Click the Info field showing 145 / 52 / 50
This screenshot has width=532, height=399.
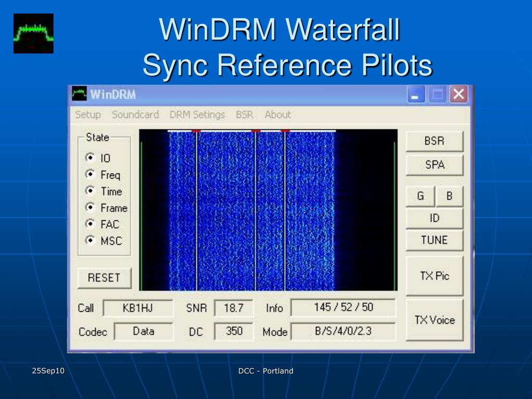pos(343,308)
